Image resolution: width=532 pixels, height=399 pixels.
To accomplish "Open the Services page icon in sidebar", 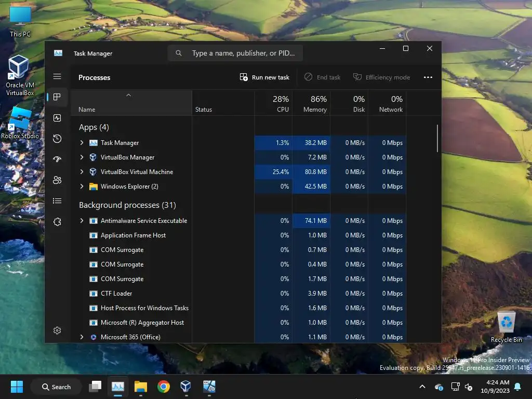I will pos(57,221).
